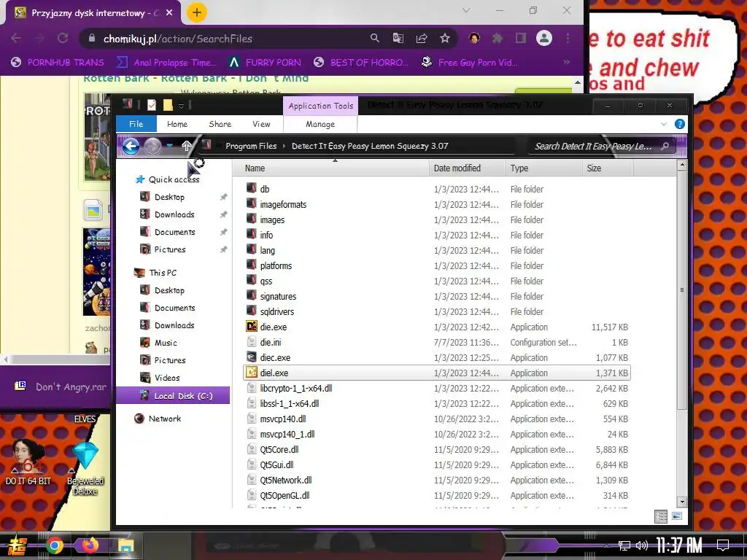Select Application Tools contextual tab

321,106
